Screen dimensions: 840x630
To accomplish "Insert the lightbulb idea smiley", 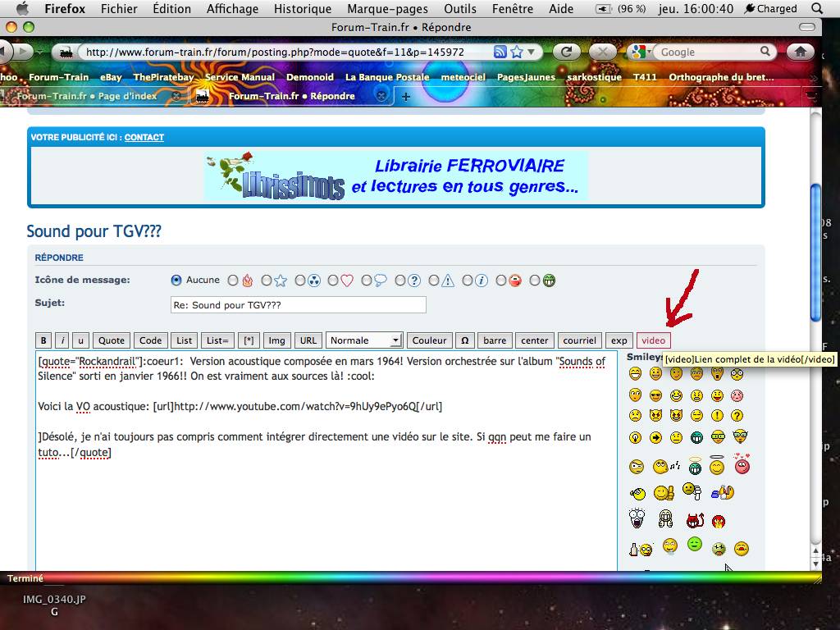I will click(x=636, y=438).
